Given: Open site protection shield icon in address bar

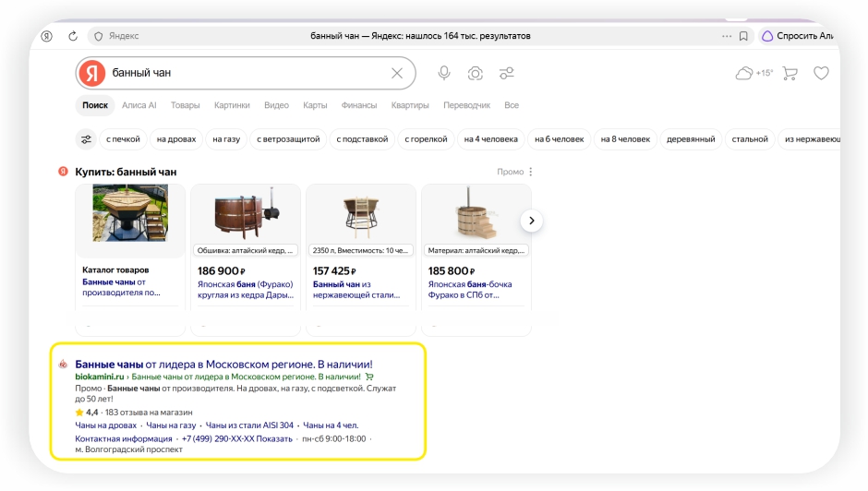Looking at the screenshot, I should pyautogui.click(x=99, y=36).
